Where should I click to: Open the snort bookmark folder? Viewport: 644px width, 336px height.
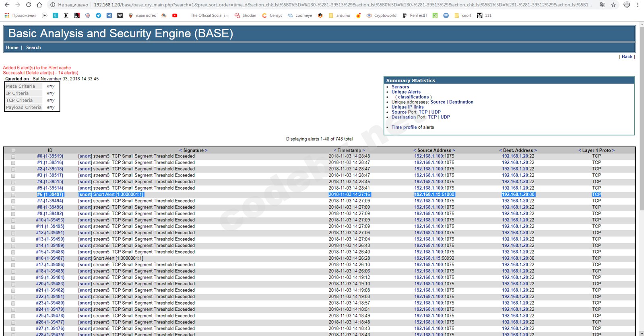(x=463, y=15)
